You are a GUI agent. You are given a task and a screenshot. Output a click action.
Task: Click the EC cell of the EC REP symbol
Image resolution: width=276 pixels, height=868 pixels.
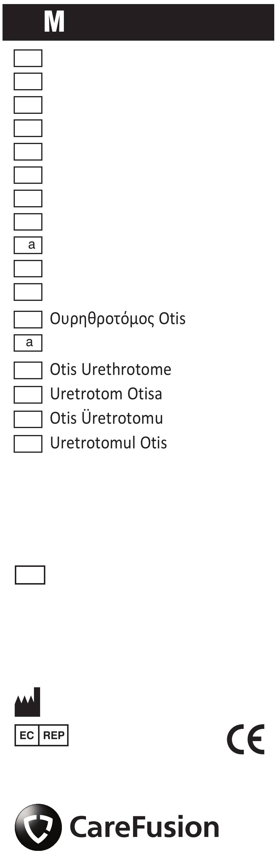pos(27,735)
